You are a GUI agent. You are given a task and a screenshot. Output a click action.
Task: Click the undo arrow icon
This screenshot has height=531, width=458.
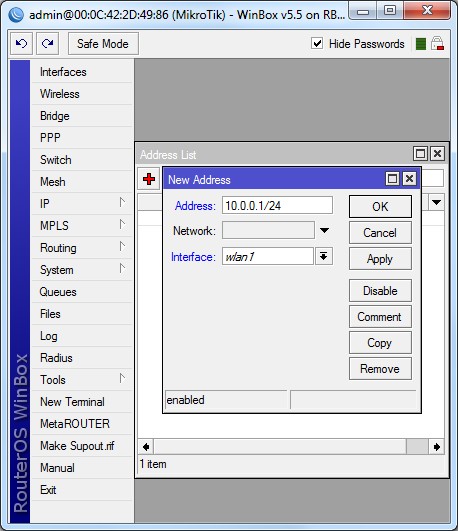tap(21, 43)
